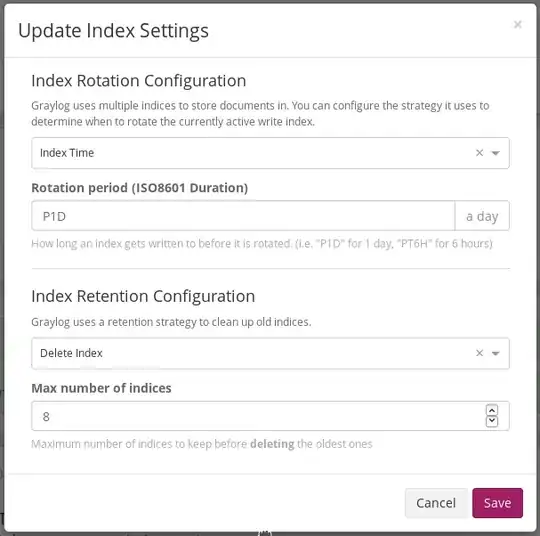The image size is (540, 536).
Task: Select the Index Retention Configuration heading
Action: pos(143,296)
